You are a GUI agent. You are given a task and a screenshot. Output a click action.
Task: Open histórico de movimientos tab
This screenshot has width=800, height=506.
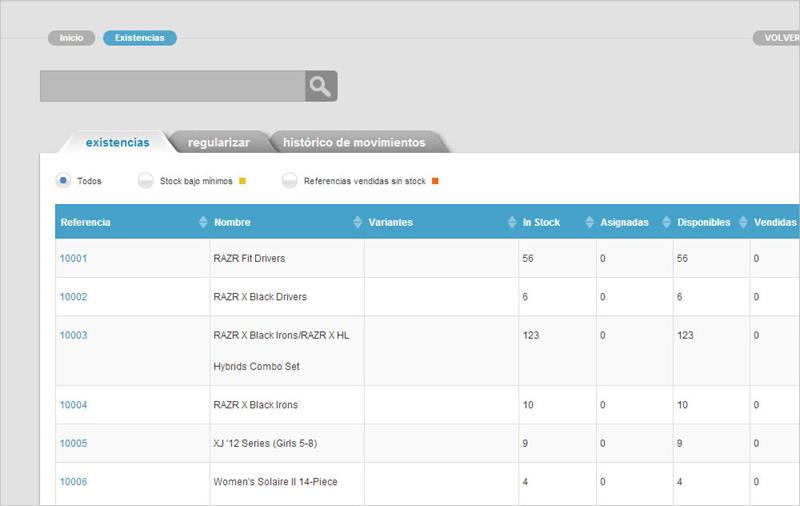(354, 142)
